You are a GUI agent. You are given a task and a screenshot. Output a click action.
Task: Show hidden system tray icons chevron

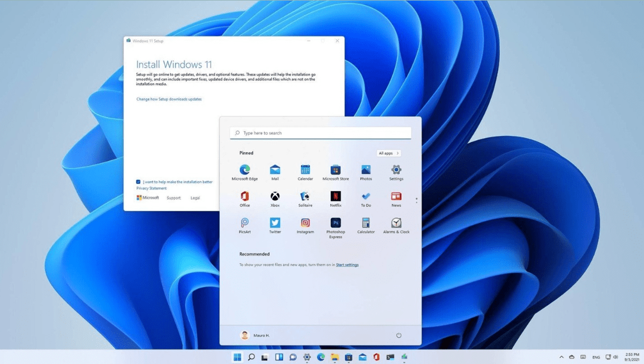561,357
